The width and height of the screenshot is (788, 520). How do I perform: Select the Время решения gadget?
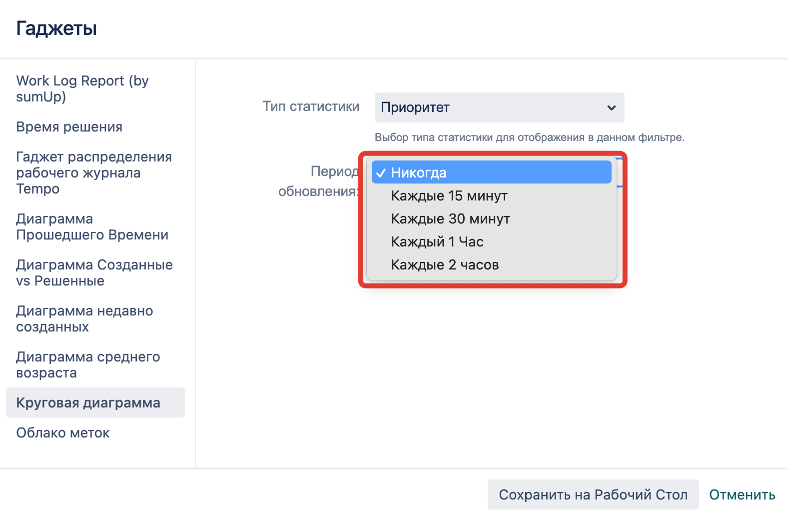pos(69,127)
